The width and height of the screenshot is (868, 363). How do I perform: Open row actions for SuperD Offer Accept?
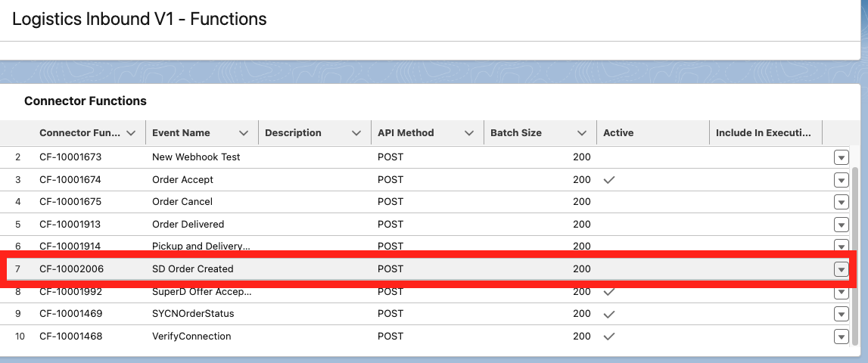coord(841,292)
